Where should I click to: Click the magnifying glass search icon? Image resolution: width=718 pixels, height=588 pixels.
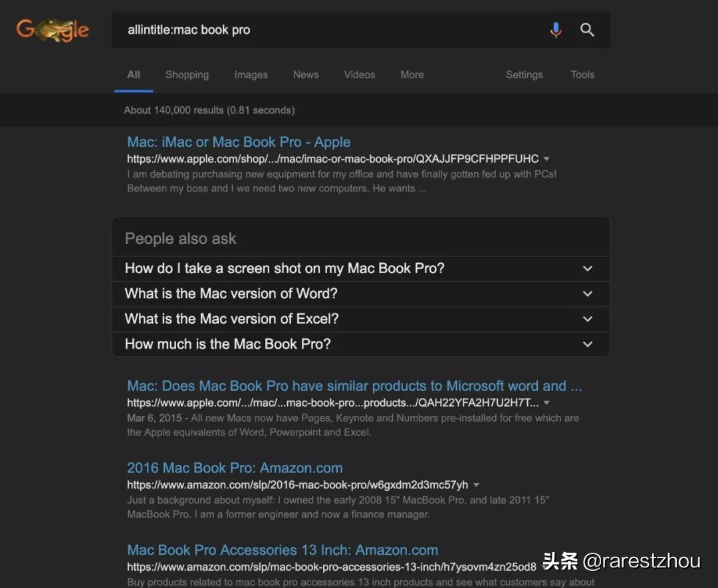pos(587,29)
